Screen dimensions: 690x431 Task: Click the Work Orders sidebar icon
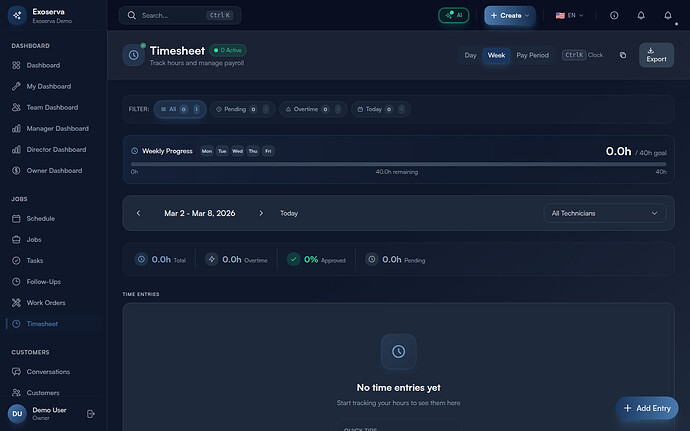[16, 302]
